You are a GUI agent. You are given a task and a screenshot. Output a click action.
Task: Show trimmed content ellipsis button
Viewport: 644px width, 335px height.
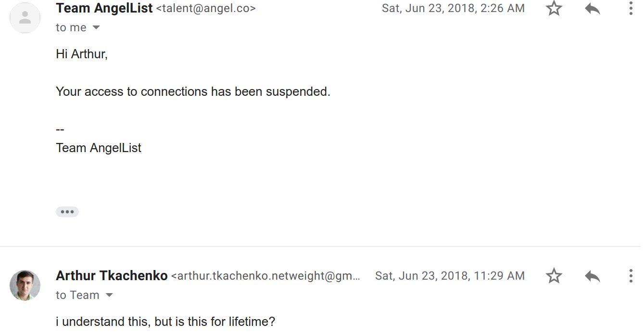pos(67,212)
